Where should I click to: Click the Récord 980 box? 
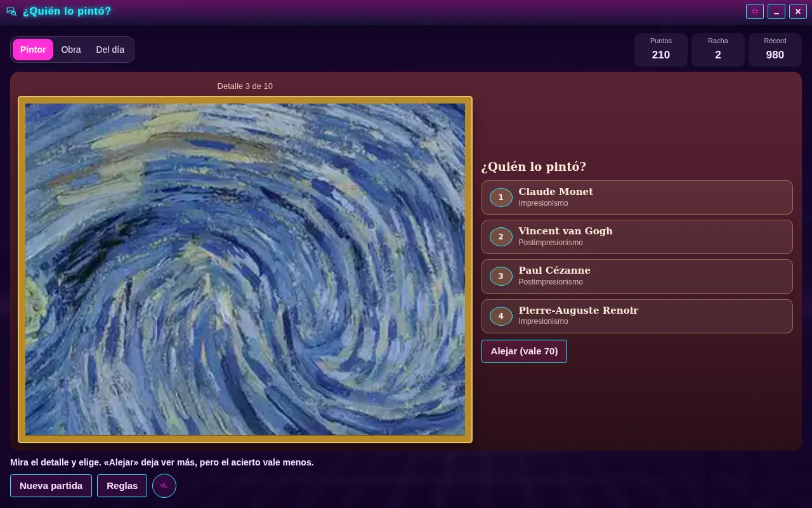pos(775,50)
